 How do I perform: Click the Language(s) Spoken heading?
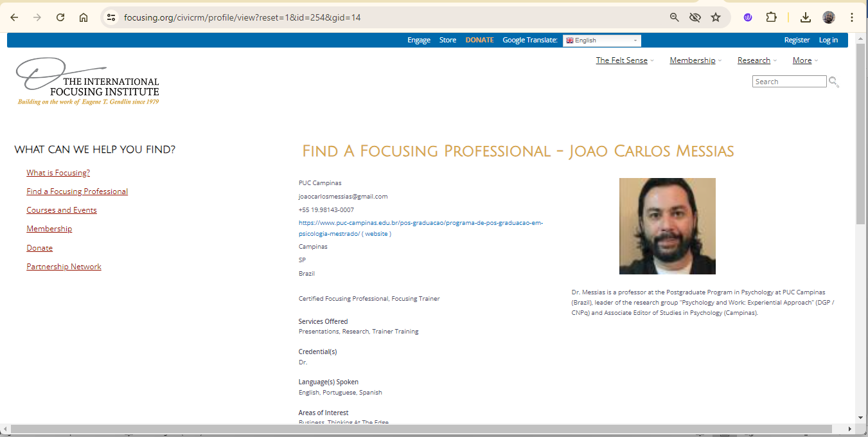(x=328, y=382)
